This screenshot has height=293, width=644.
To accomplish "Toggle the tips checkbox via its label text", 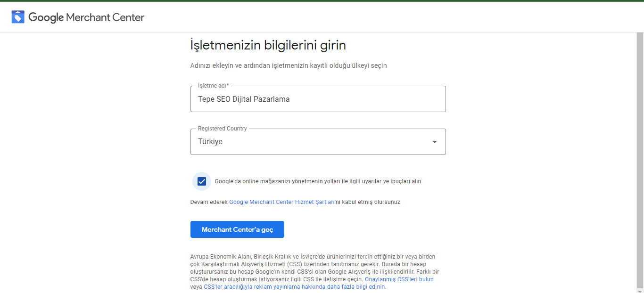I will pyautogui.click(x=317, y=181).
